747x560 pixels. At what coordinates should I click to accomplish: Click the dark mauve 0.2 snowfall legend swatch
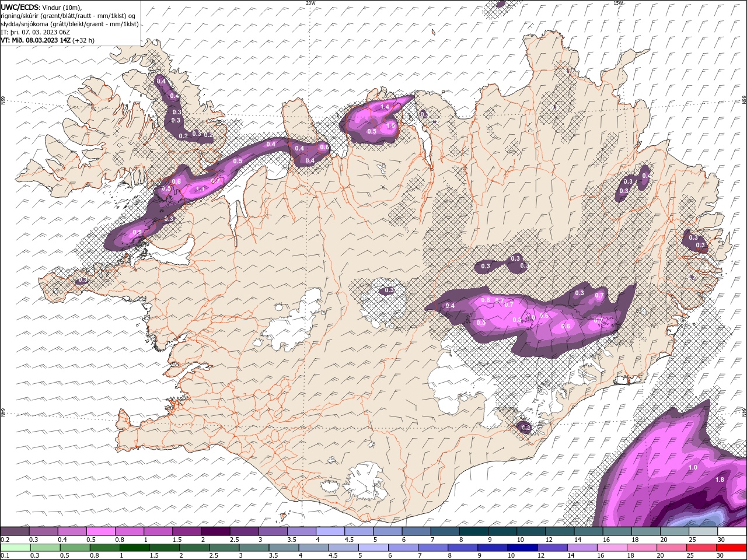(15, 531)
